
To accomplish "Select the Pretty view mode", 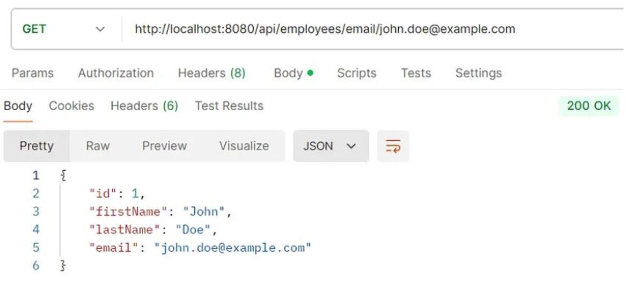I will click(36, 146).
